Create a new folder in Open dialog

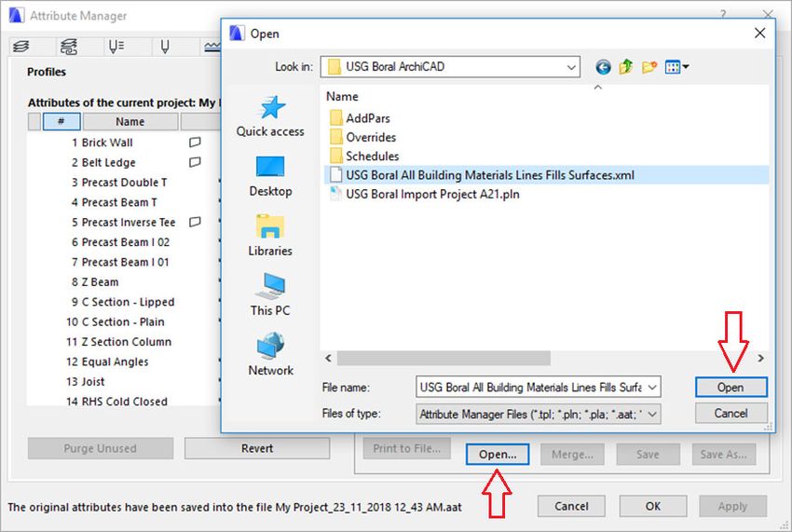[649, 67]
